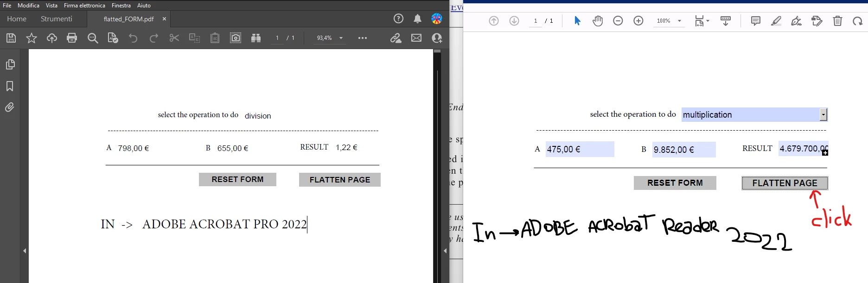Open advanced search binoculars icon
The width and height of the screenshot is (868, 283).
point(256,38)
